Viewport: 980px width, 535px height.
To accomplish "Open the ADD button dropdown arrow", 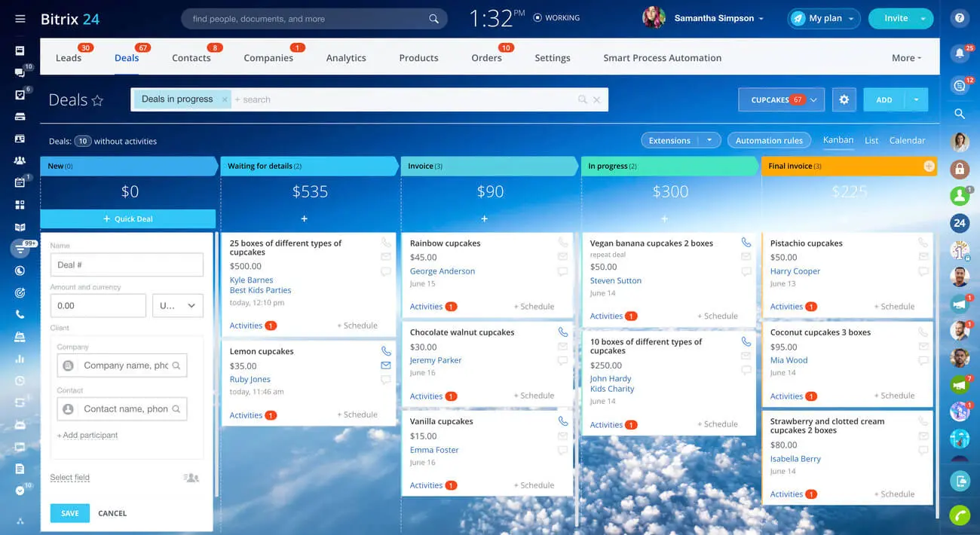I will point(916,99).
